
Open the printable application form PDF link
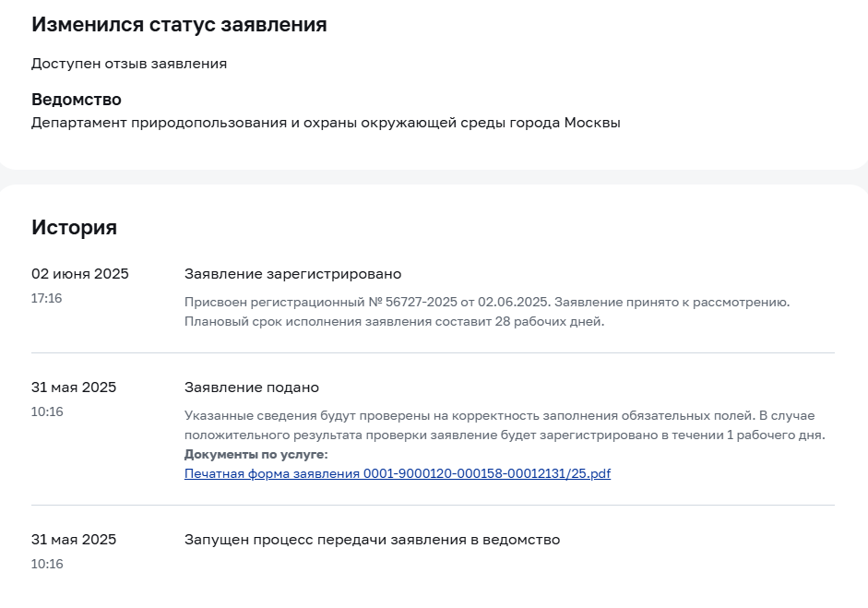tap(398, 473)
